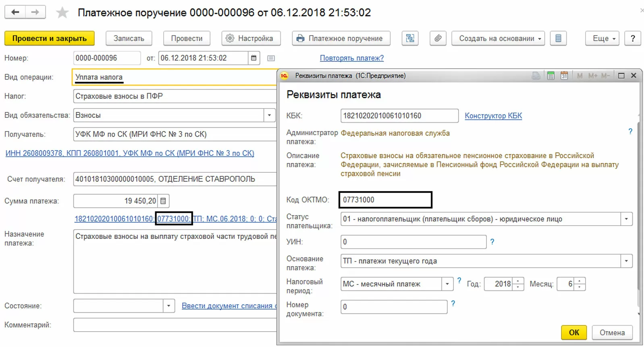Open Настройка settings

pos(251,38)
